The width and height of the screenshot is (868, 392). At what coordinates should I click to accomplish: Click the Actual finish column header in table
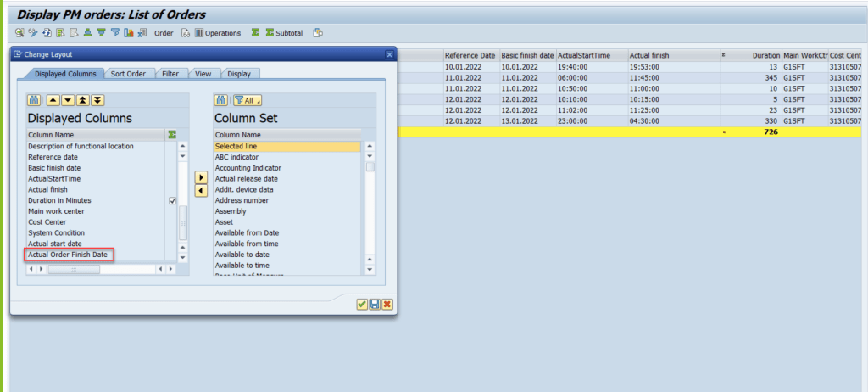pos(649,55)
